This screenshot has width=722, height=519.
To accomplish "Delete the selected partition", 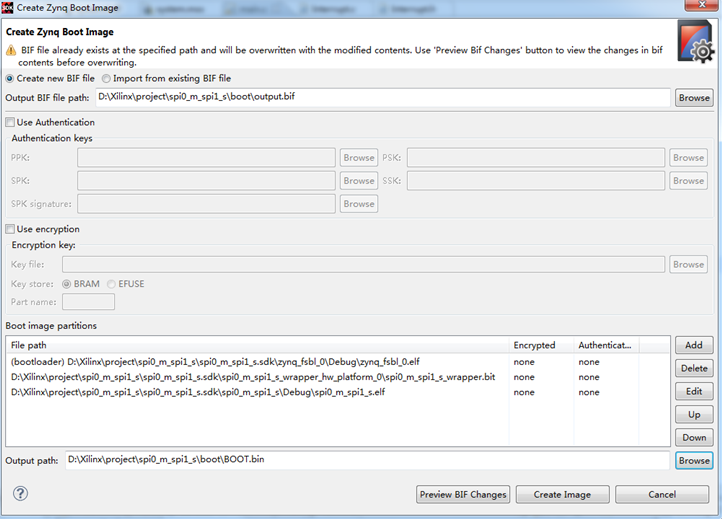I will point(694,368).
